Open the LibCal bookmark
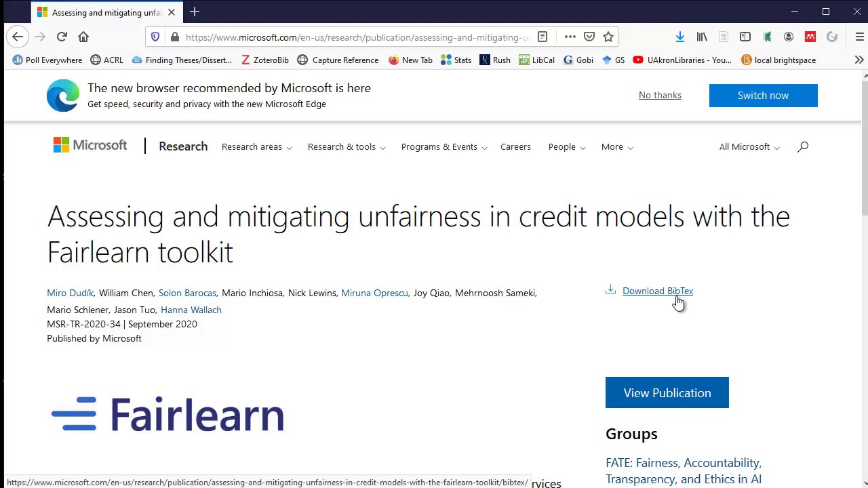Image resolution: width=868 pixels, height=488 pixels. pyautogui.click(x=536, y=60)
